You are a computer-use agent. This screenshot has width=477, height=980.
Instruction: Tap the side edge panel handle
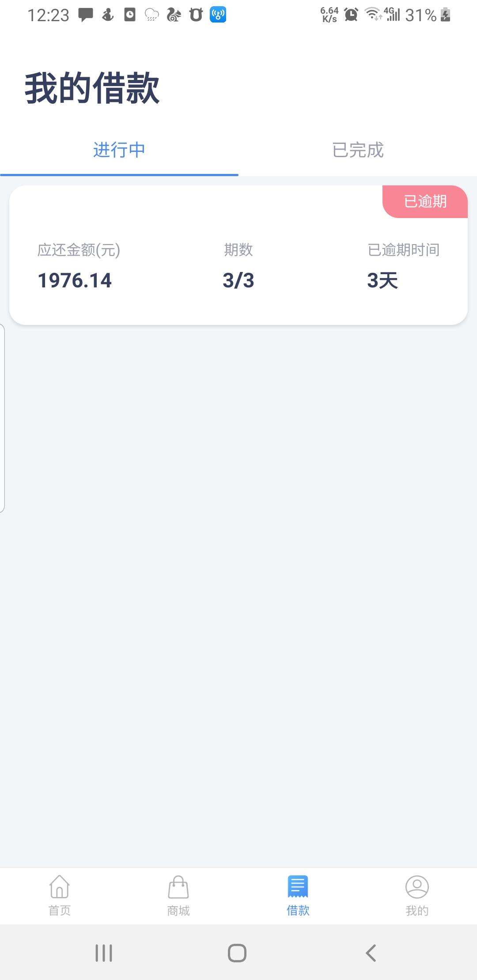tap(2, 418)
